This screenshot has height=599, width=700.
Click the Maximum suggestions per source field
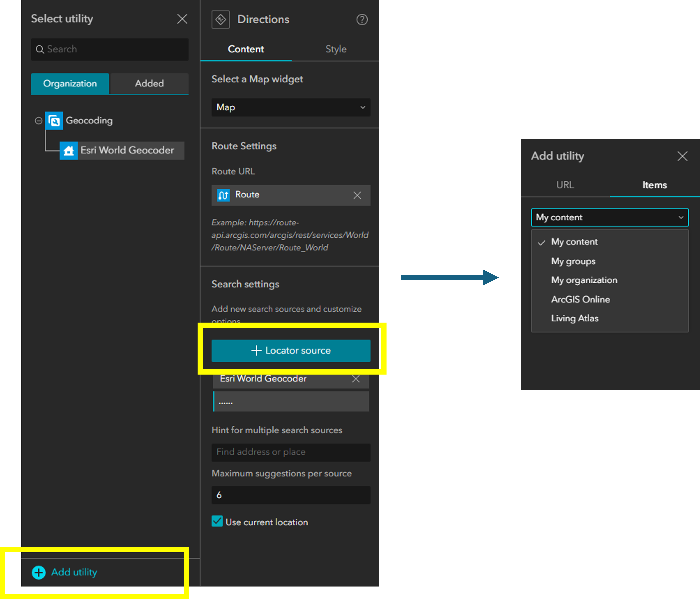(x=291, y=495)
